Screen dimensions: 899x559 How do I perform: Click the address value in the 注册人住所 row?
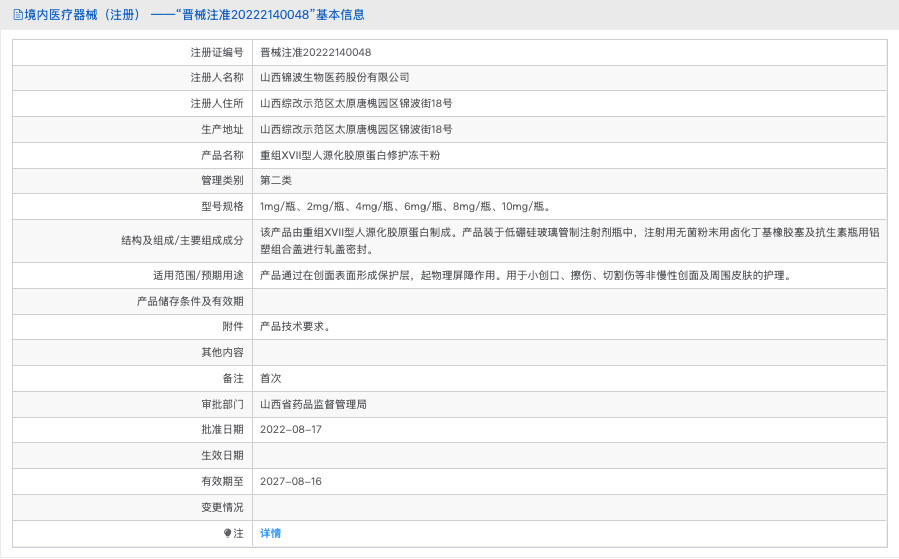pyautogui.click(x=356, y=103)
